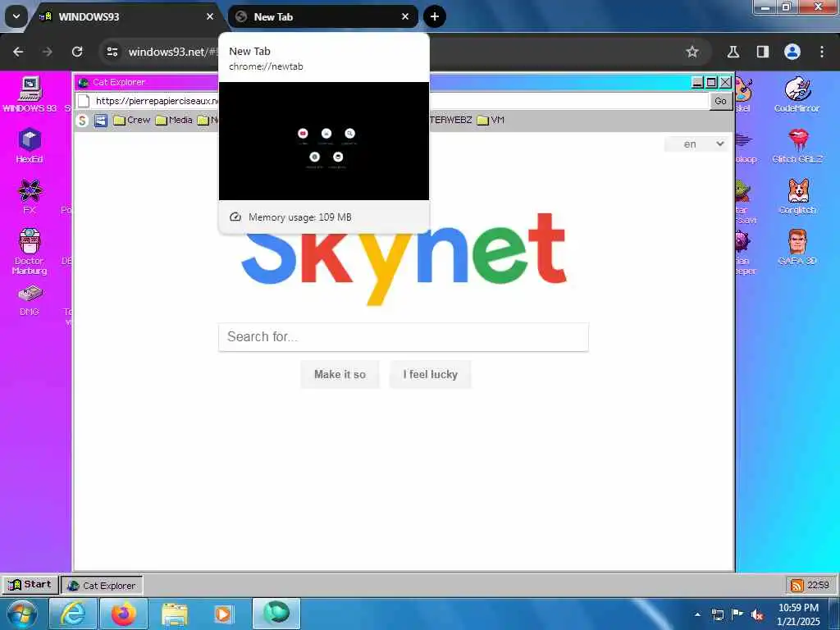Click the muted volume tray icon
The image size is (840, 630).
[x=756, y=614]
